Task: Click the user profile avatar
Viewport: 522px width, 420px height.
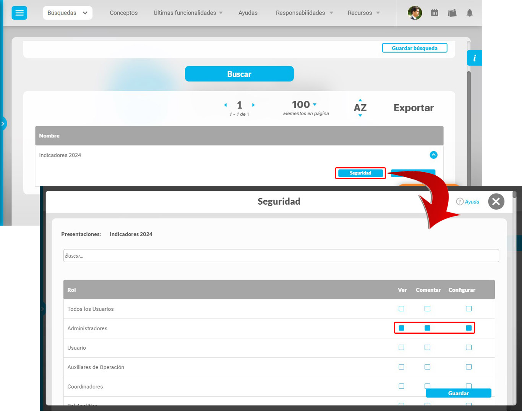Action: pyautogui.click(x=415, y=13)
